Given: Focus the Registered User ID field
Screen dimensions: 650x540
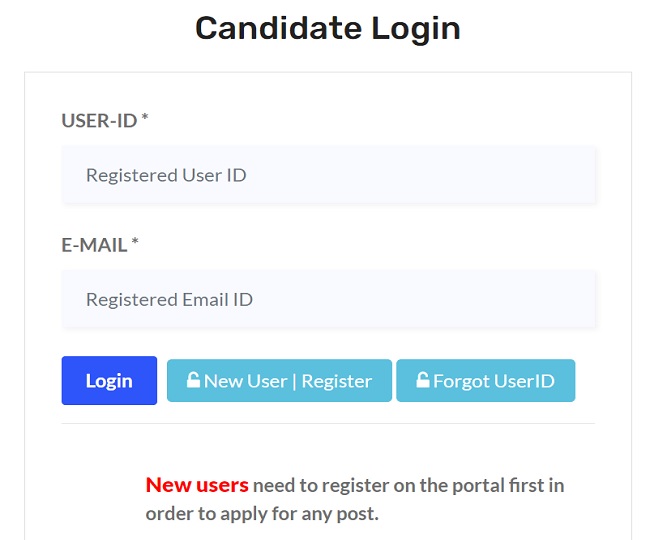Looking at the screenshot, I should point(329,175).
